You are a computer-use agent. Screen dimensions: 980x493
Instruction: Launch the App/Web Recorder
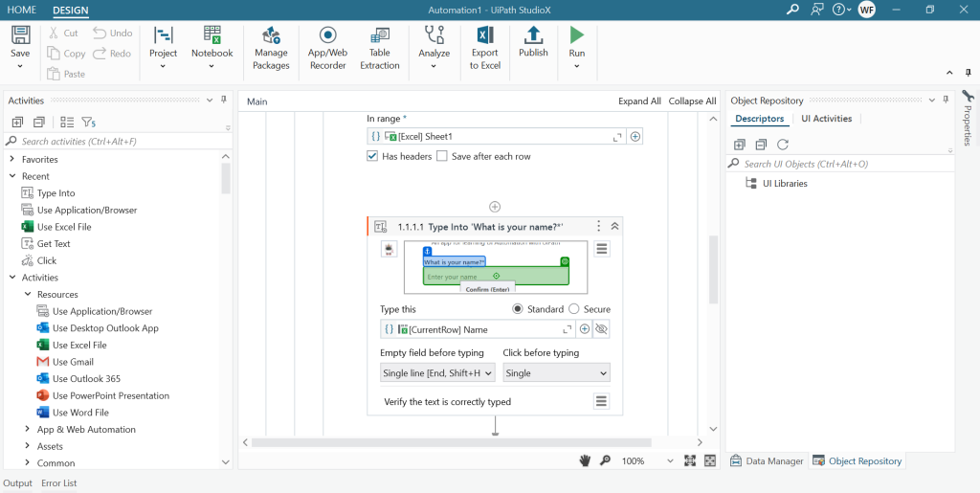327,49
